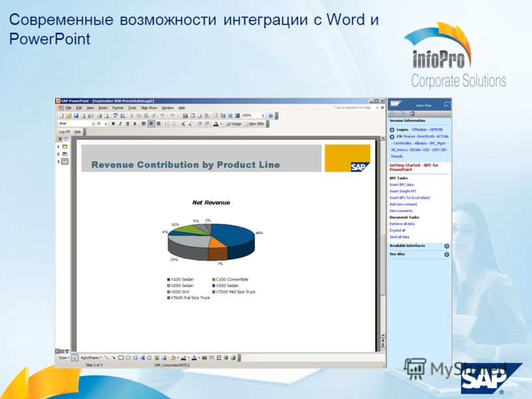Open the Format menu
The height and width of the screenshot is (399, 532).
pos(118,108)
